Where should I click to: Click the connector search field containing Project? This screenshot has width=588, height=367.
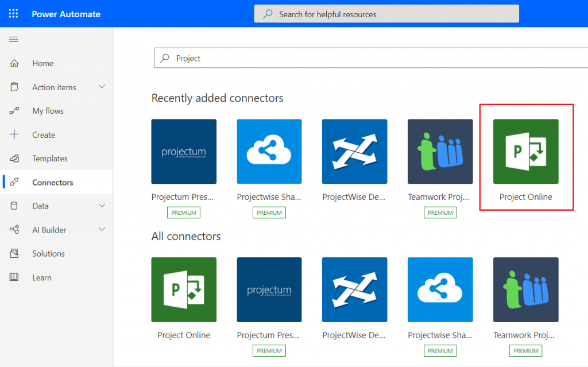pyautogui.click(x=371, y=58)
